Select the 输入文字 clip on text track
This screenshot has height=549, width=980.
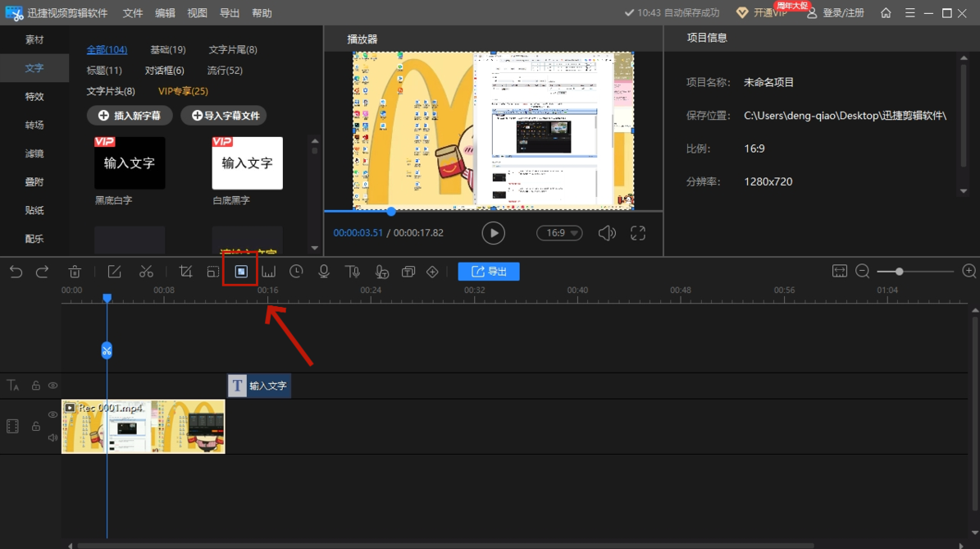[259, 386]
